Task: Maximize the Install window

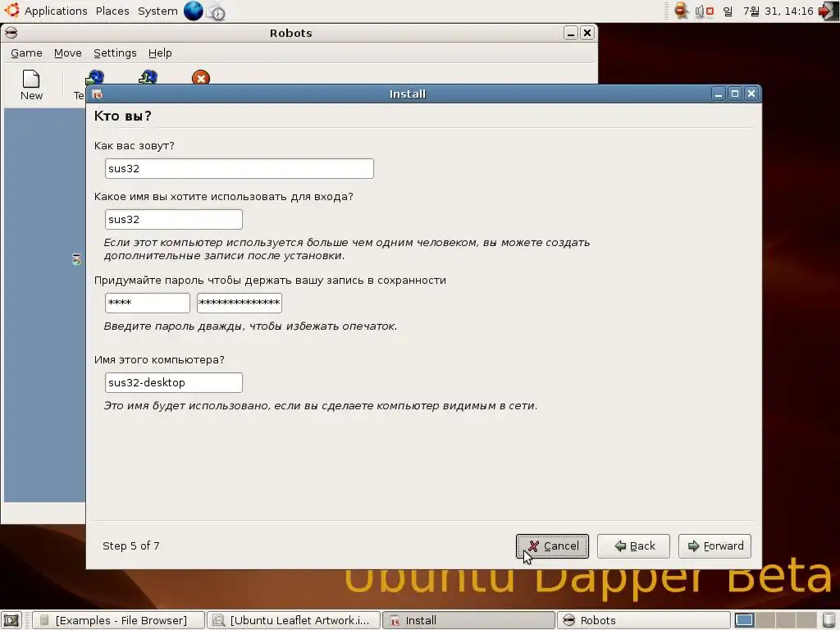Action: (735, 94)
